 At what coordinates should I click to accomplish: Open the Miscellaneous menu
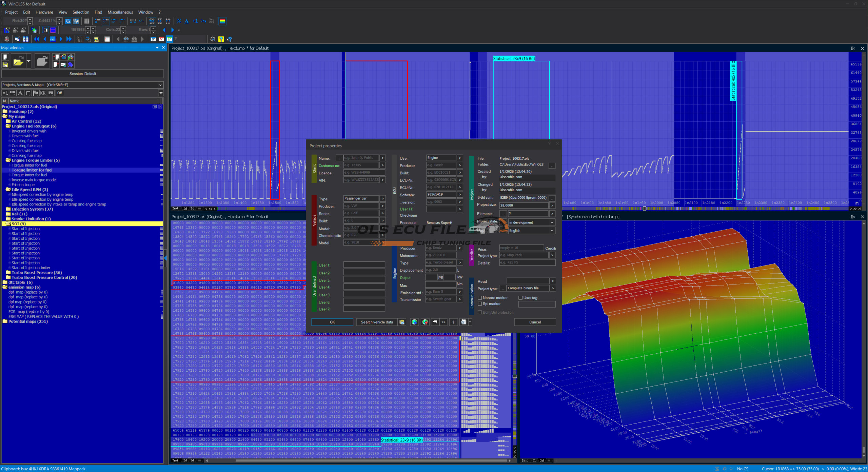(x=120, y=12)
